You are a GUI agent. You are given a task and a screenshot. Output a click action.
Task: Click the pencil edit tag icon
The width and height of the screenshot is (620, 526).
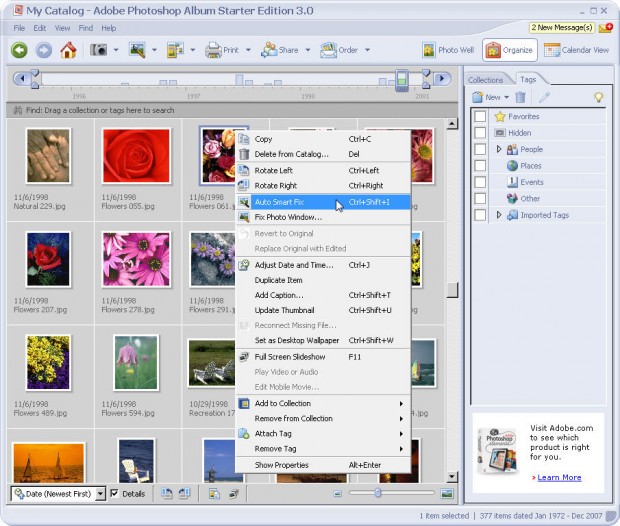click(544, 97)
